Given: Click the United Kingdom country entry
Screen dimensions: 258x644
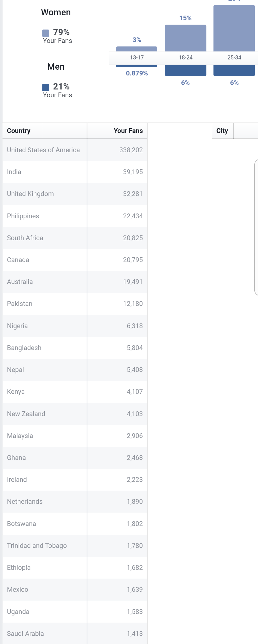Looking at the screenshot, I should pos(30,194).
